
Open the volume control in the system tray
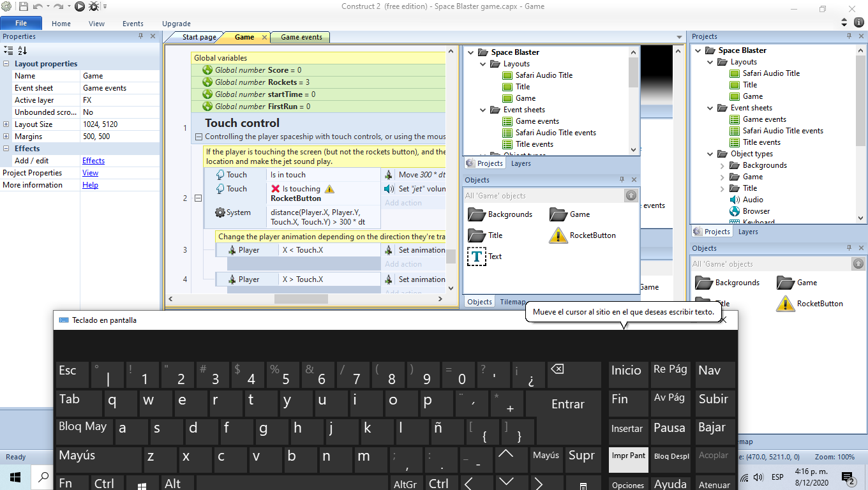(x=758, y=477)
